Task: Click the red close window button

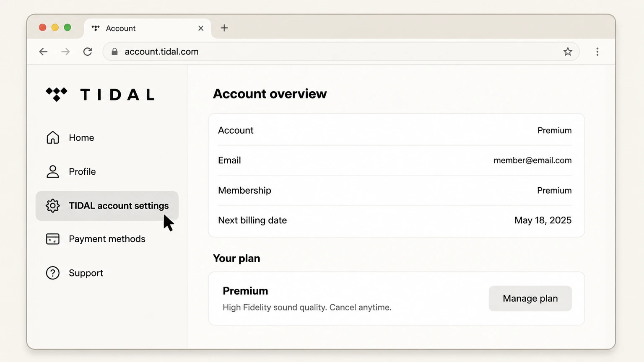Action: pos(42,28)
